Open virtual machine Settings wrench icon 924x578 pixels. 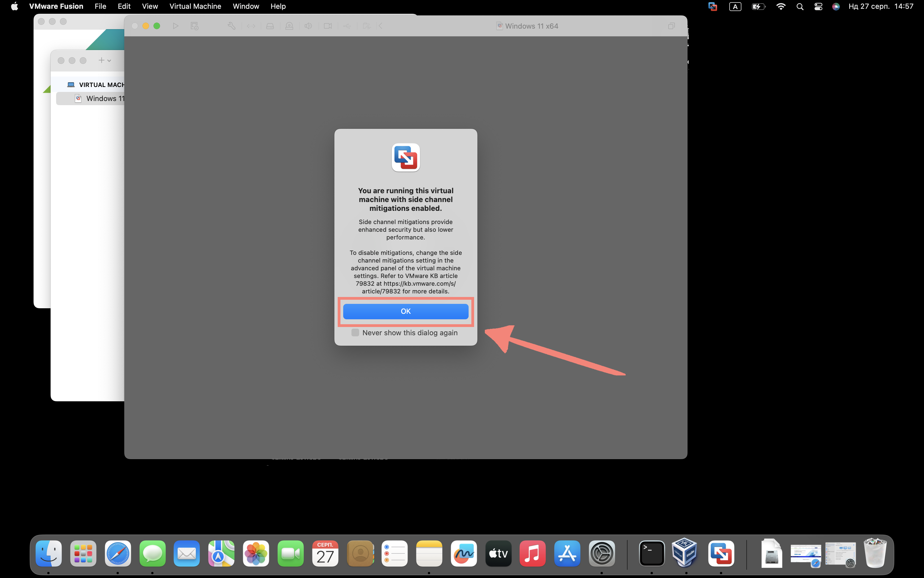(x=231, y=26)
